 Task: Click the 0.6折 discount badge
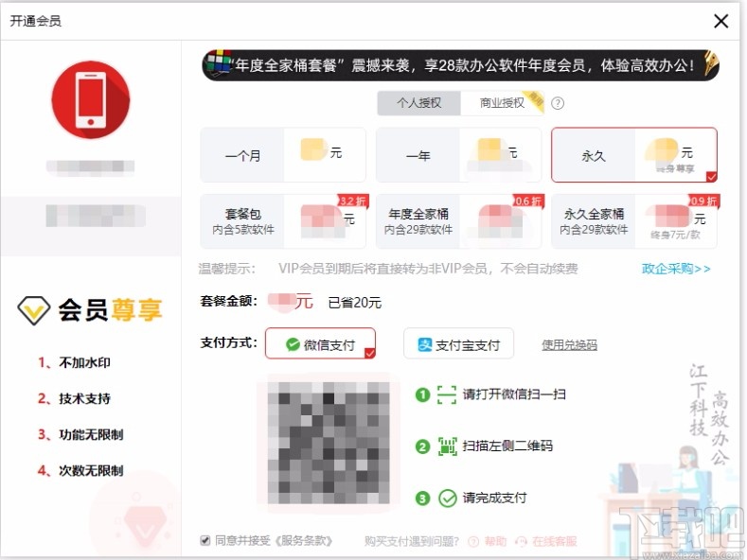coord(528,201)
